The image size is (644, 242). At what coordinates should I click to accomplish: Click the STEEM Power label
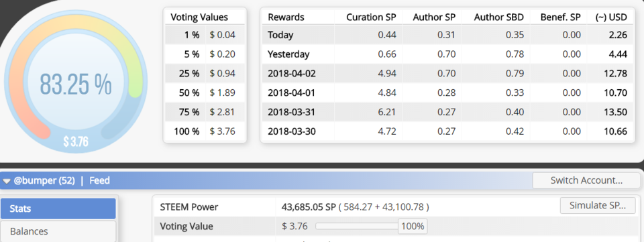189,207
